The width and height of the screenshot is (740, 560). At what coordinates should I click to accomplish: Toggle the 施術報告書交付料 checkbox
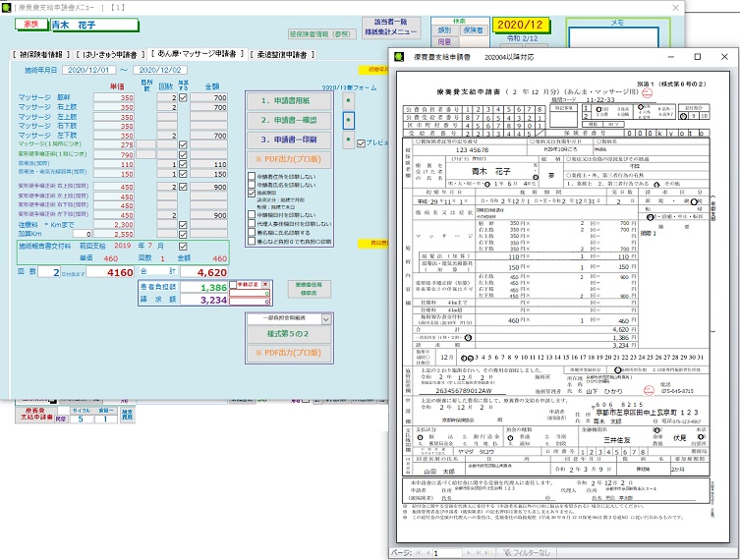coord(183,247)
